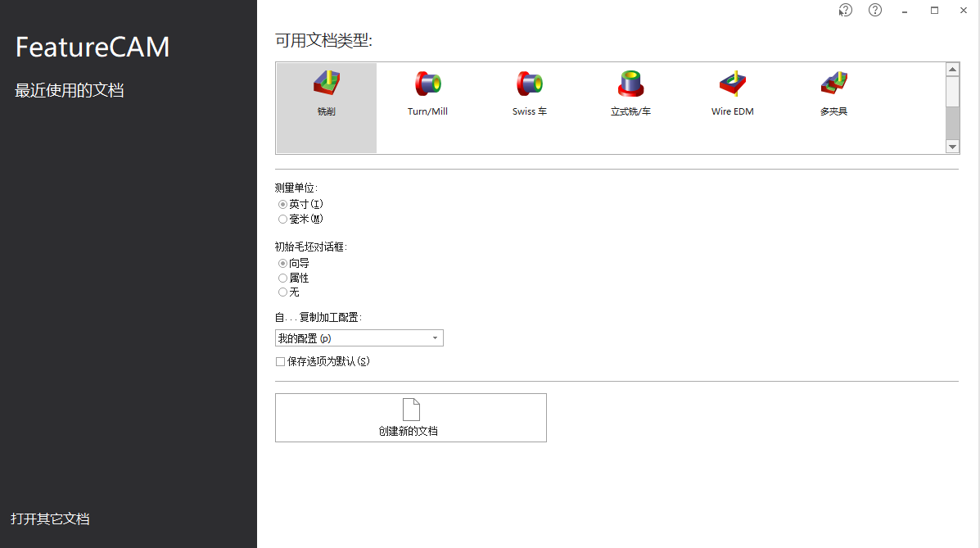Choose 向导 for initial stock dialog
980x548 pixels.
294,264
